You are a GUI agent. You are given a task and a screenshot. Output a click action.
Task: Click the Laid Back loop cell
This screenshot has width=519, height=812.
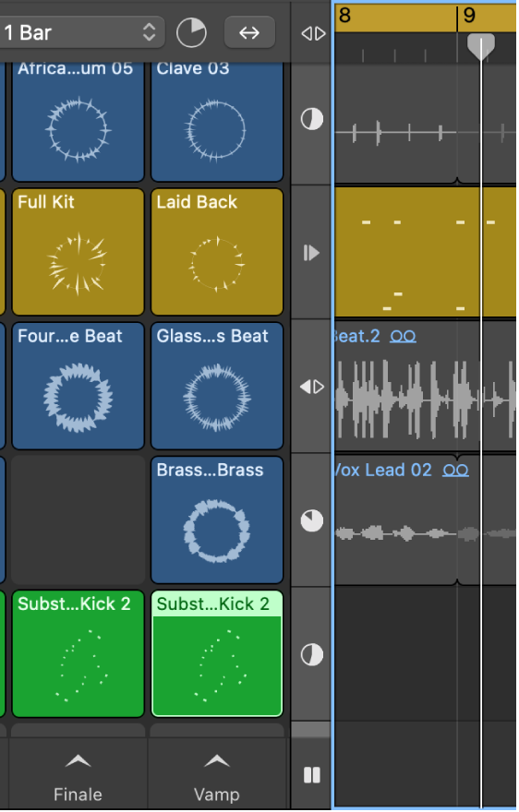click(217, 252)
